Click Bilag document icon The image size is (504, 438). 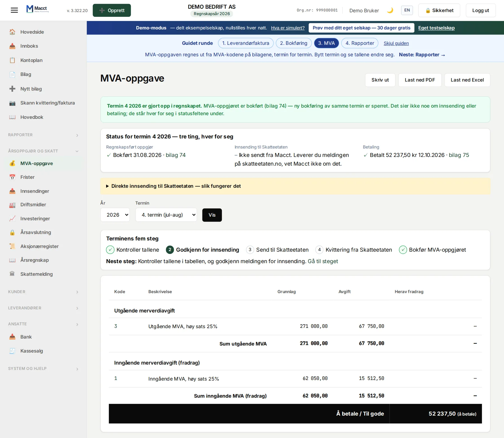coord(12,74)
